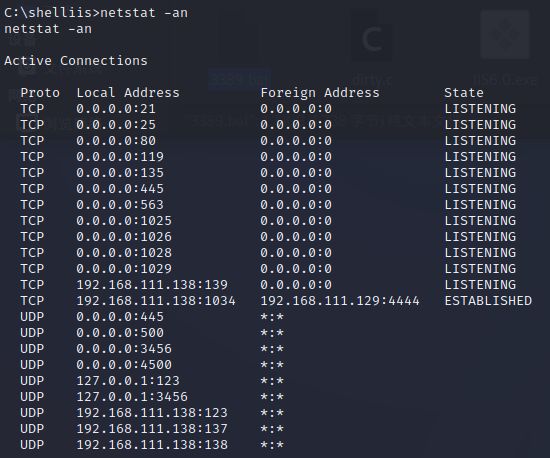This screenshot has height=458, width=550.
Task: Click the Proto column header
Action: [x=40, y=93]
